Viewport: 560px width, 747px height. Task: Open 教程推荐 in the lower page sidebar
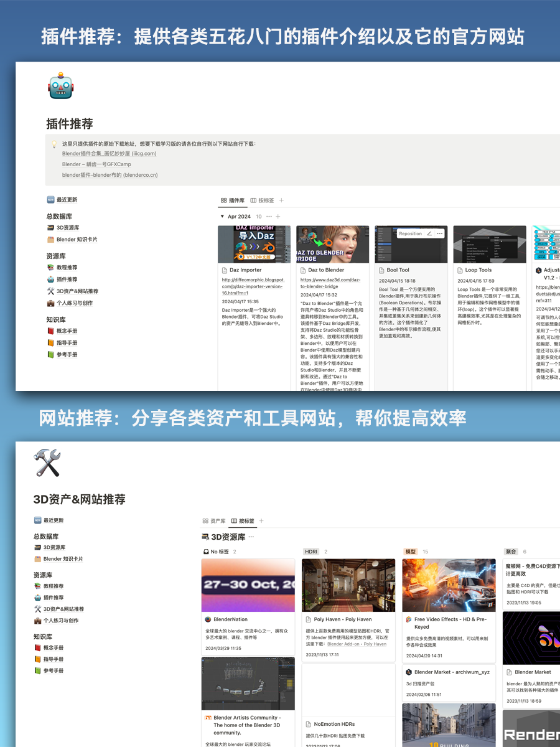point(49,586)
